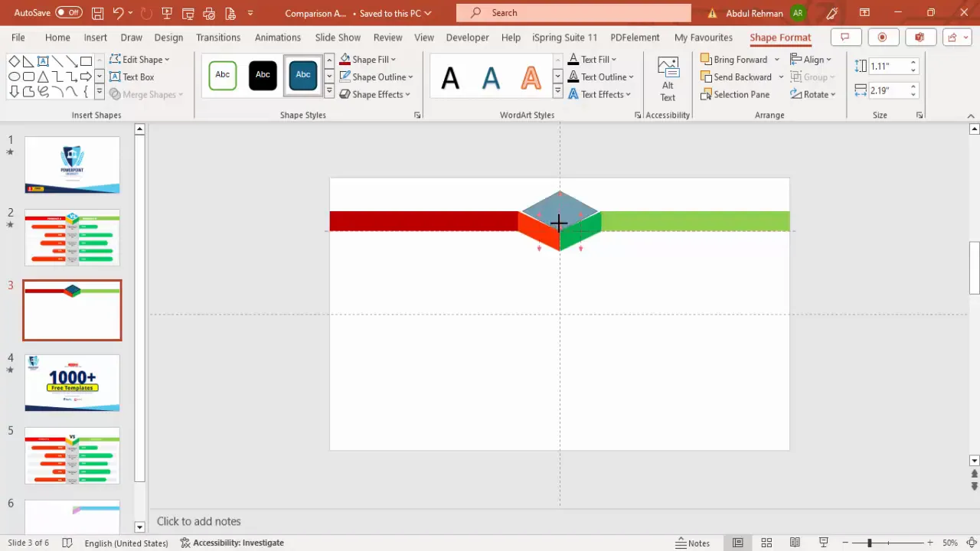This screenshot has height=551, width=980.
Task: Collapse the ribbon with the chevron
Action: (x=972, y=116)
